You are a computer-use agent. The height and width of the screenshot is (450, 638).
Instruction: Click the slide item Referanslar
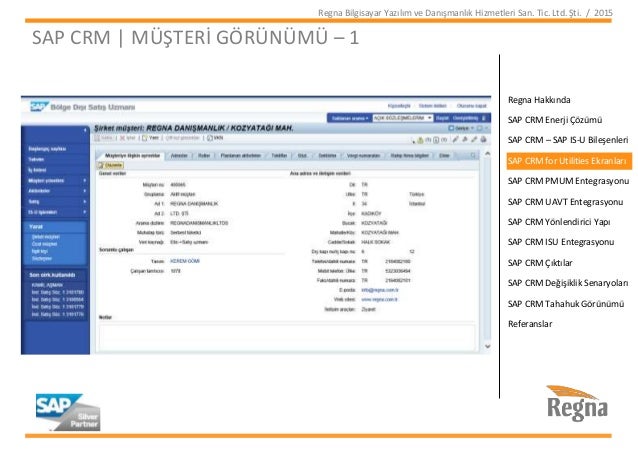tap(530, 324)
